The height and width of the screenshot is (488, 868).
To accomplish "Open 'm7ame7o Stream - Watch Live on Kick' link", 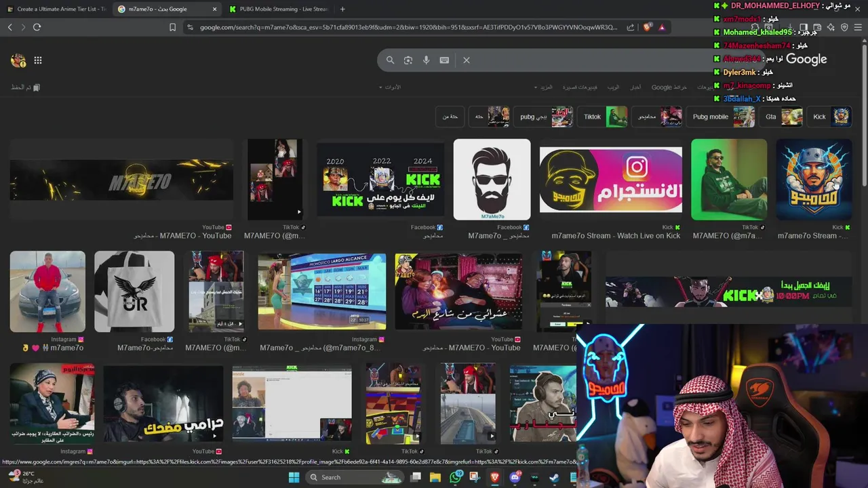I will tap(616, 236).
